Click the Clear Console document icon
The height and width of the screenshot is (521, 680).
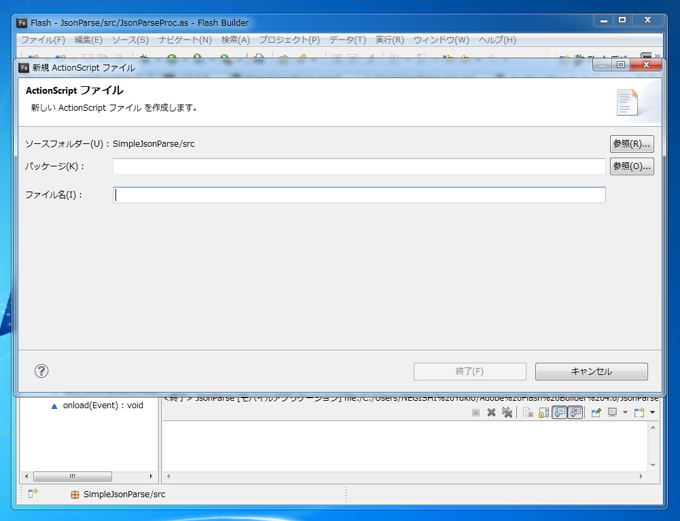pyautogui.click(x=528, y=413)
